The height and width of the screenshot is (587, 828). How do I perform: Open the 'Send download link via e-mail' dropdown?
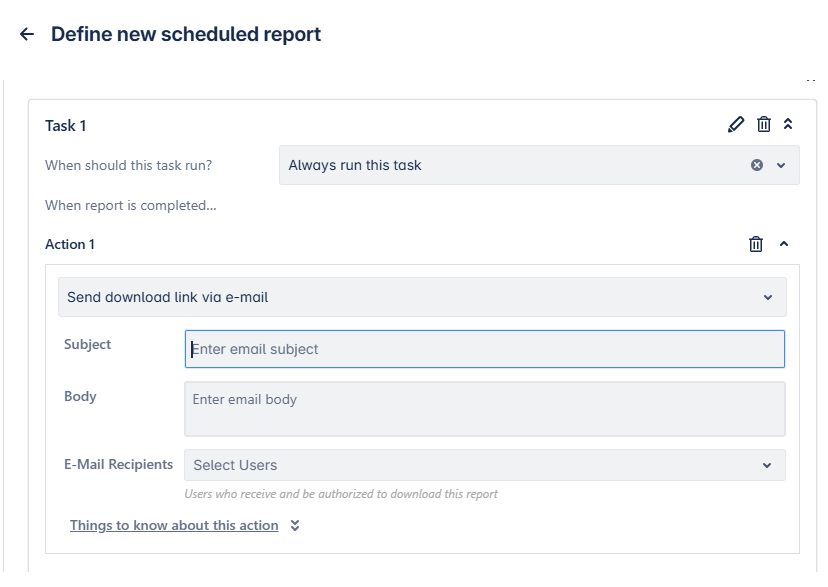pos(422,297)
